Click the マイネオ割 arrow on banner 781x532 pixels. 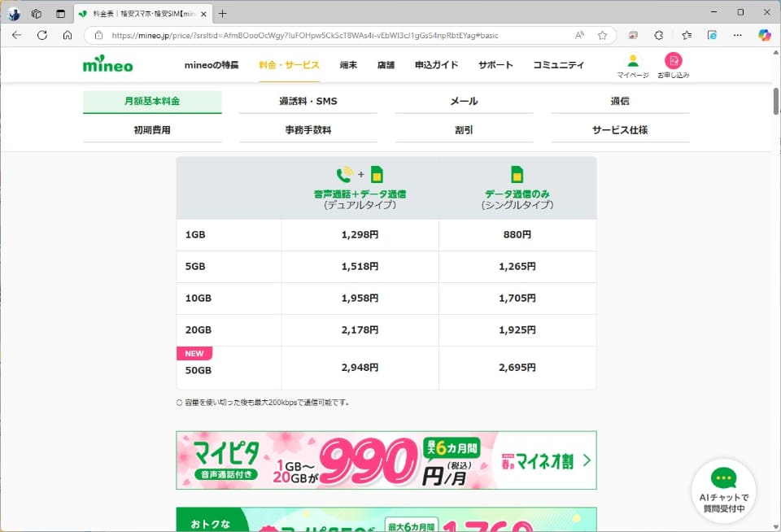[x=587, y=460]
